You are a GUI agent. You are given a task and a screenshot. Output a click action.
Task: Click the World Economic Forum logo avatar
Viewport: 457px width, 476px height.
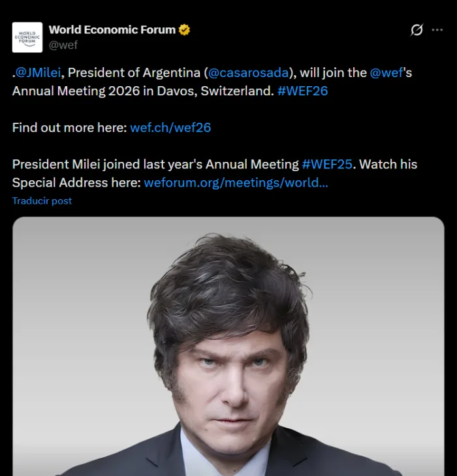tap(27, 37)
